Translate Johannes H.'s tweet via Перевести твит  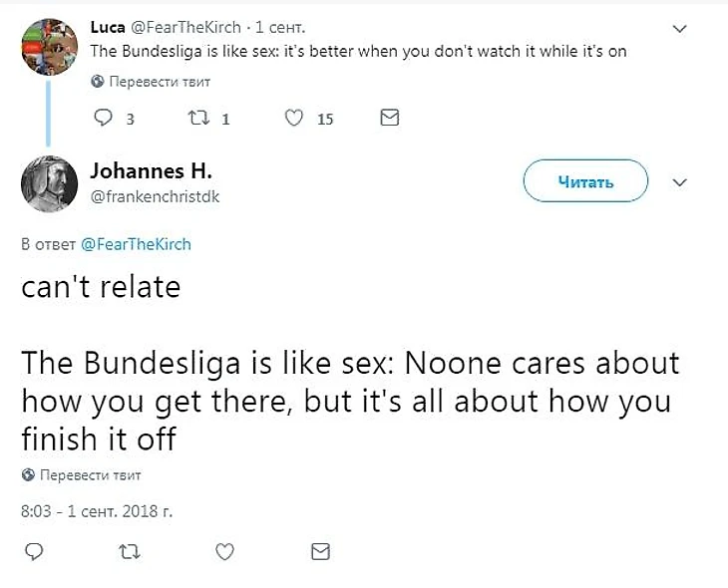[x=89, y=474]
